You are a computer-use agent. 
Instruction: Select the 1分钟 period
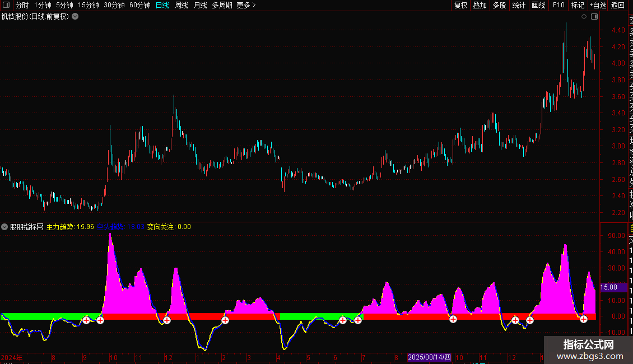point(43,5)
